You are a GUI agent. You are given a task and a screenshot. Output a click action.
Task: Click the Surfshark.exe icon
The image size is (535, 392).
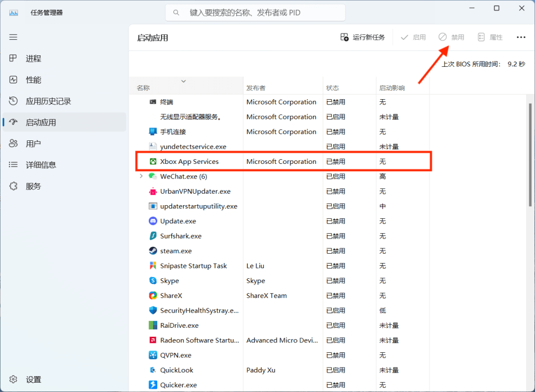pyautogui.click(x=153, y=236)
